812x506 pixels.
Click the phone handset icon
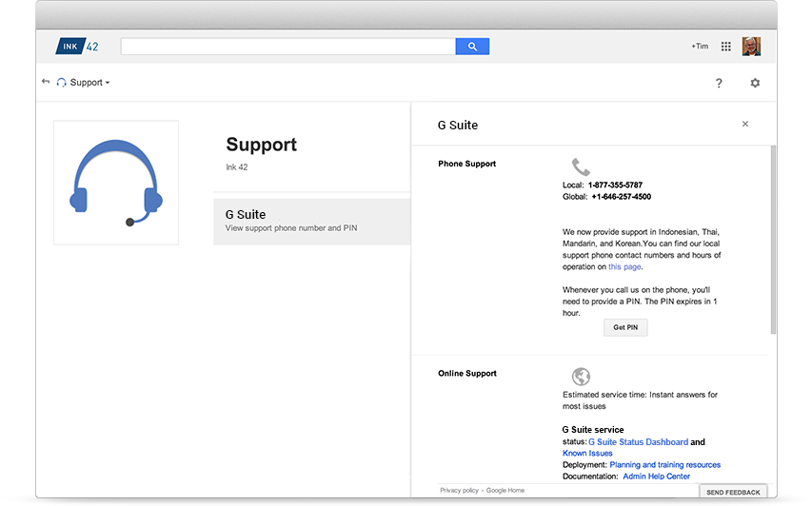tap(581, 167)
